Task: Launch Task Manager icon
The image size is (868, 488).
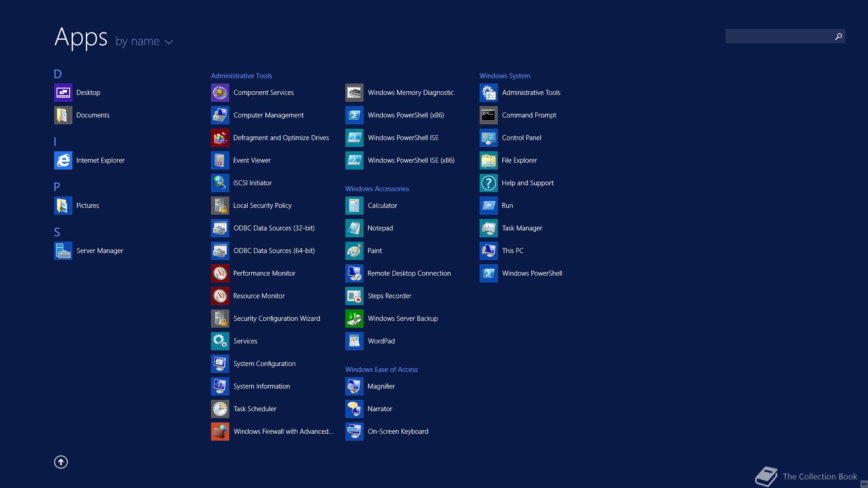Action: point(489,228)
